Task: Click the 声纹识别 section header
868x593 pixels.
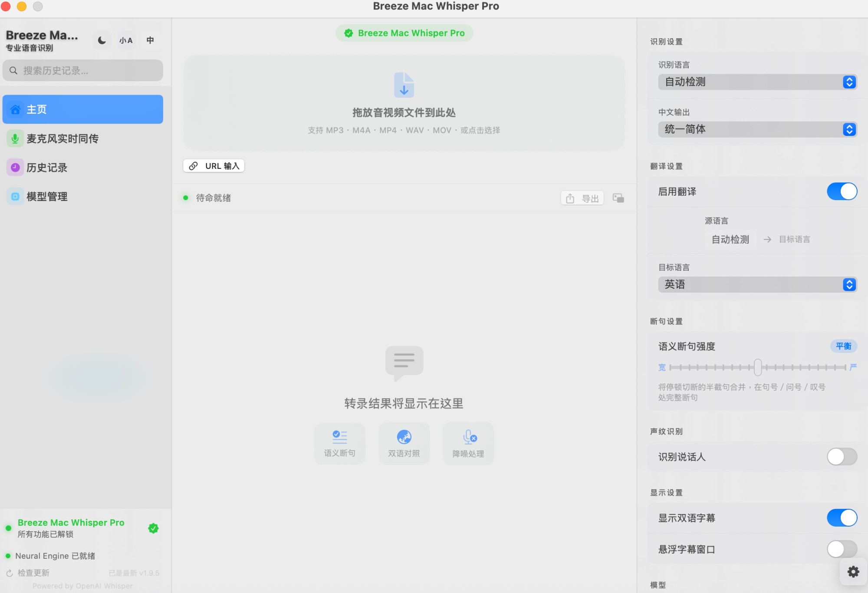Action: tap(667, 432)
